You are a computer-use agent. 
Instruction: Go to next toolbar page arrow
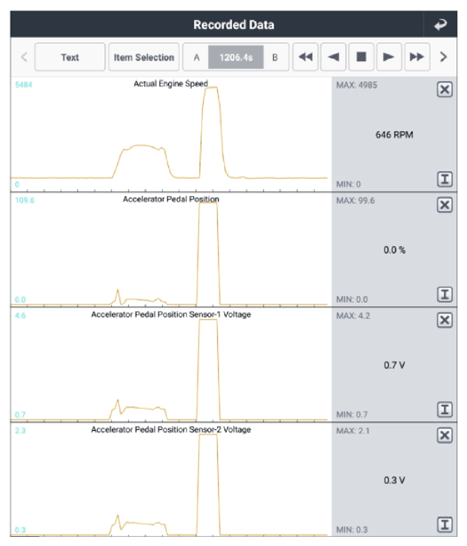click(x=443, y=57)
